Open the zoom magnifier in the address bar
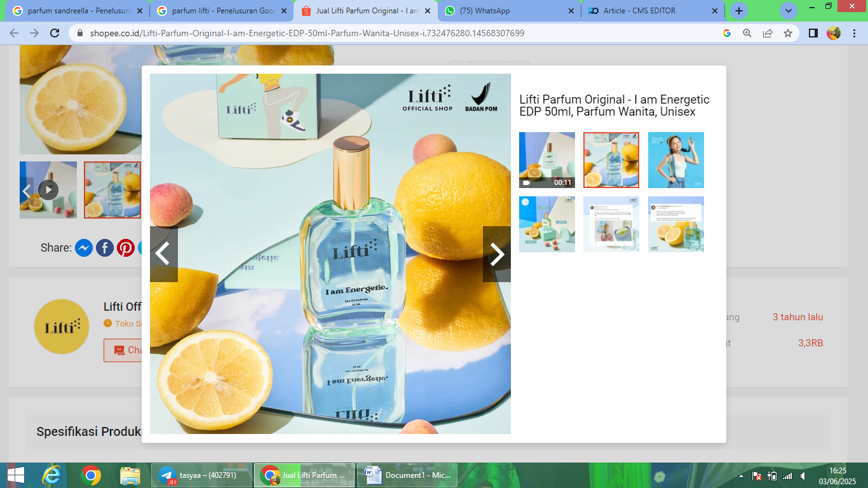868x488 pixels. click(747, 33)
